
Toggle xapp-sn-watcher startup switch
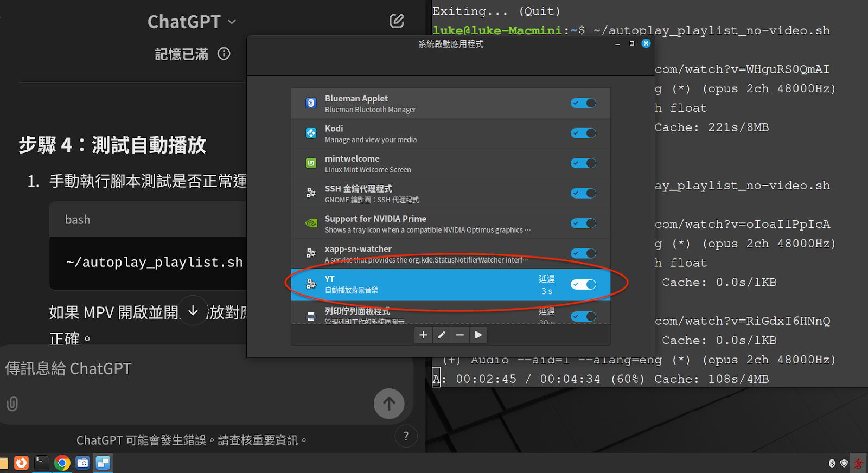pyautogui.click(x=583, y=253)
